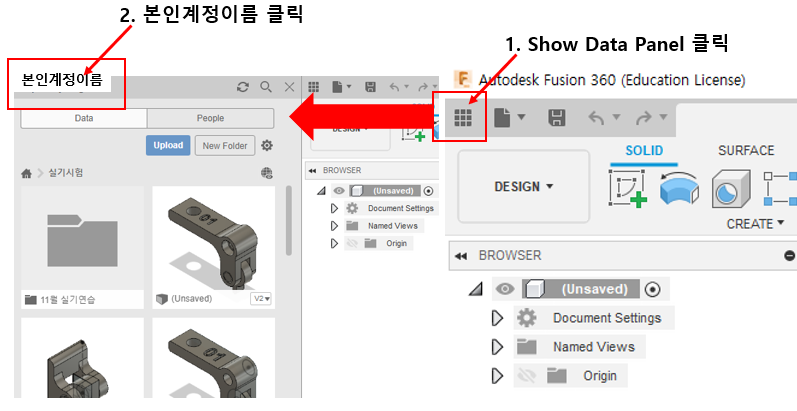Refresh the data panel contents
797x411 pixels.
(243, 87)
